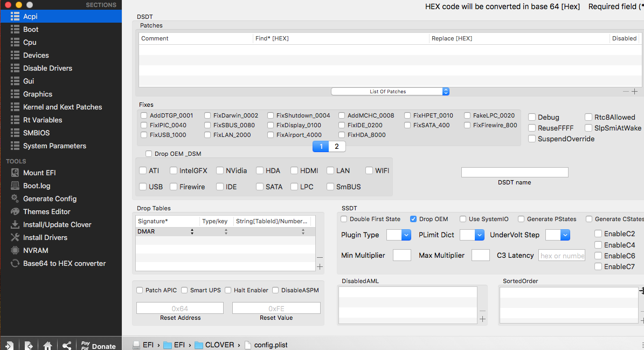The height and width of the screenshot is (350, 644).
Task: Click the share icon in bottom toolbar
Action: tap(67, 346)
